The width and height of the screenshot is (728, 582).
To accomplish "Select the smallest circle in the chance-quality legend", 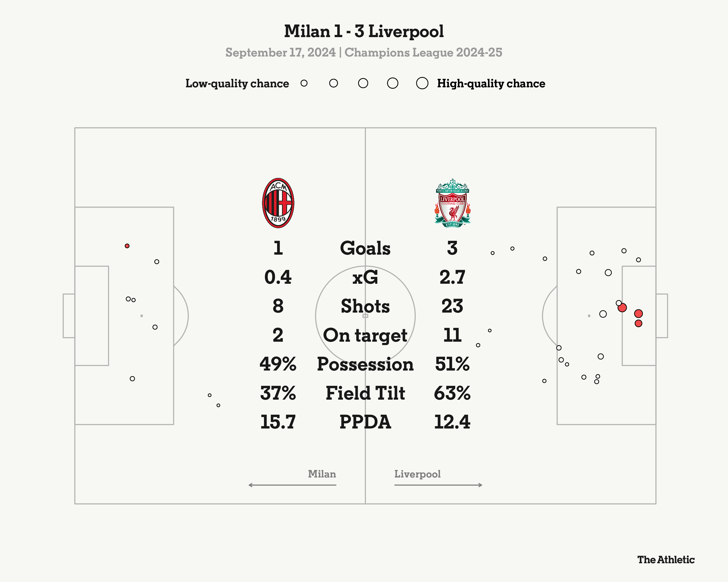I will (x=304, y=83).
